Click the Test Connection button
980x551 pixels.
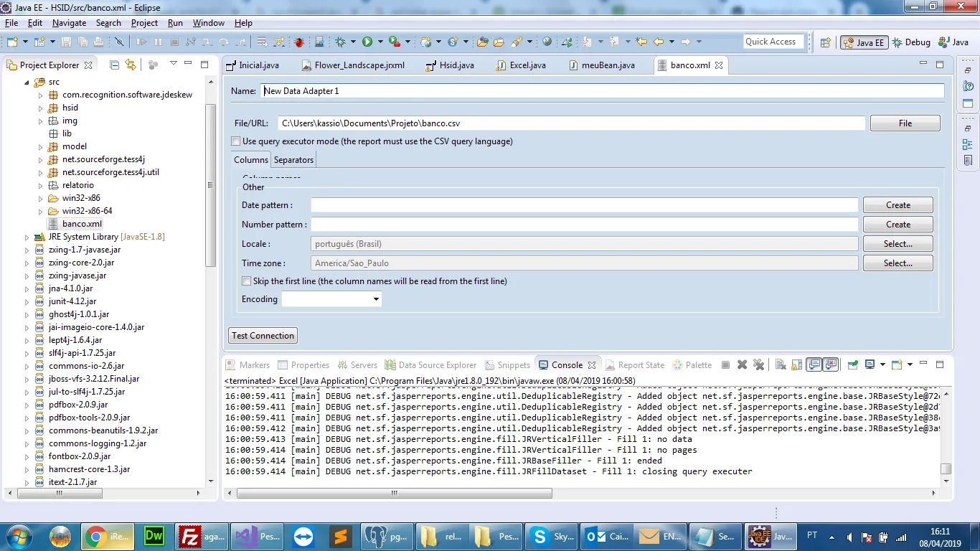pyautogui.click(x=263, y=336)
